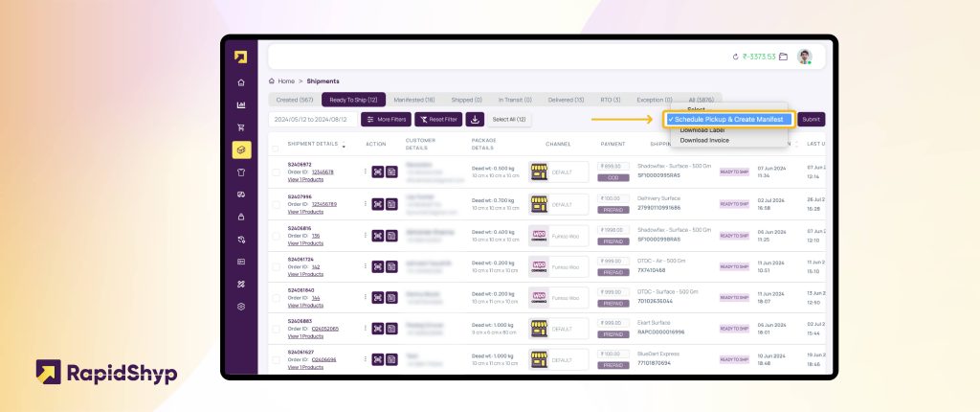
Task: Open the More Filters panel
Action: 387,119
